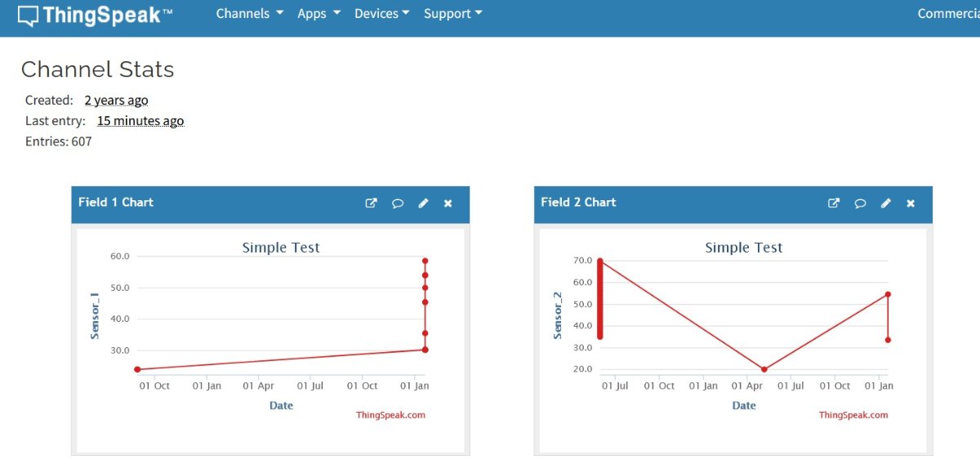
Task: Click the '2 years ago' created timestamp
Action: pos(116,100)
